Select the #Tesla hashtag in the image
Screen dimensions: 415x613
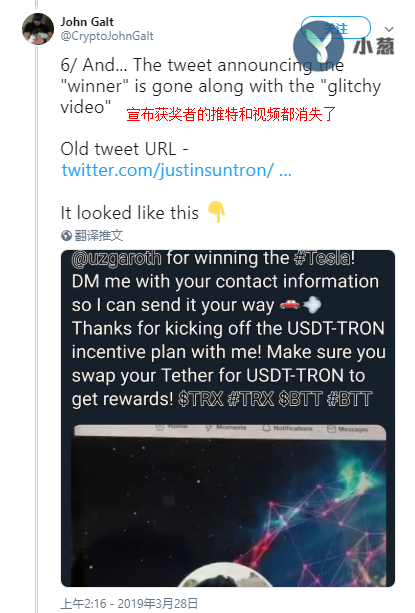325,258
